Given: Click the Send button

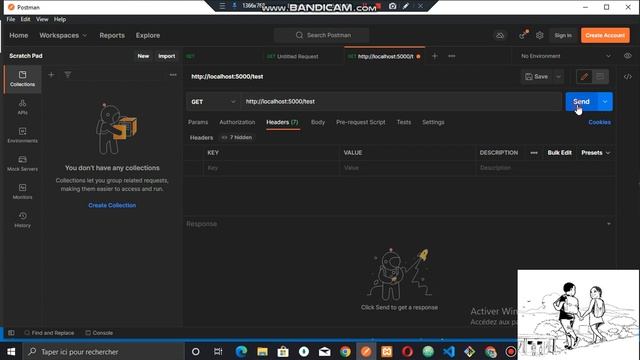Looking at the screenshot, I should point(581,102).
